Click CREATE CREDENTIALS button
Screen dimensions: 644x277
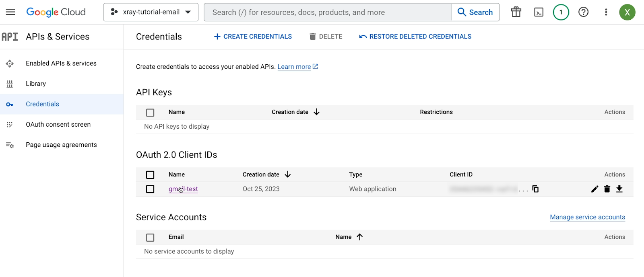click(253, 37)
